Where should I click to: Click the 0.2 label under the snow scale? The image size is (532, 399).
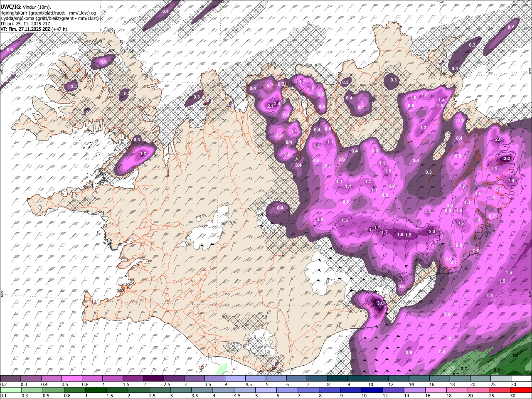click(x=3, y=384)
